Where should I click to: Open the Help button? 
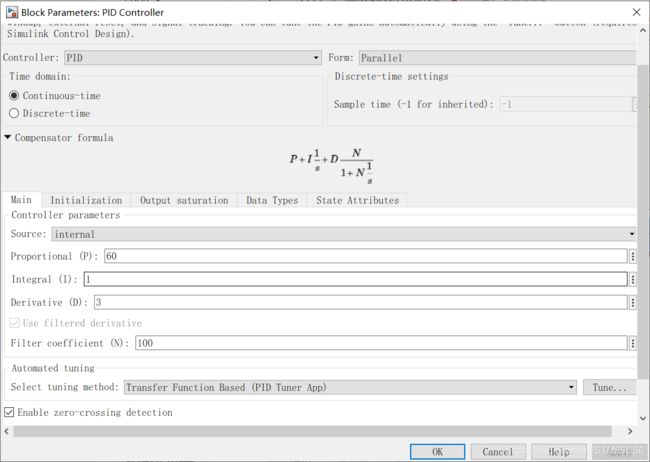click(x=558, y=452)
